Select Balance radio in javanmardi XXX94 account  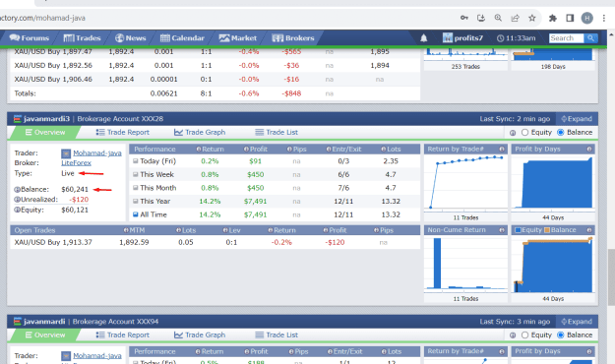point(561,334)
